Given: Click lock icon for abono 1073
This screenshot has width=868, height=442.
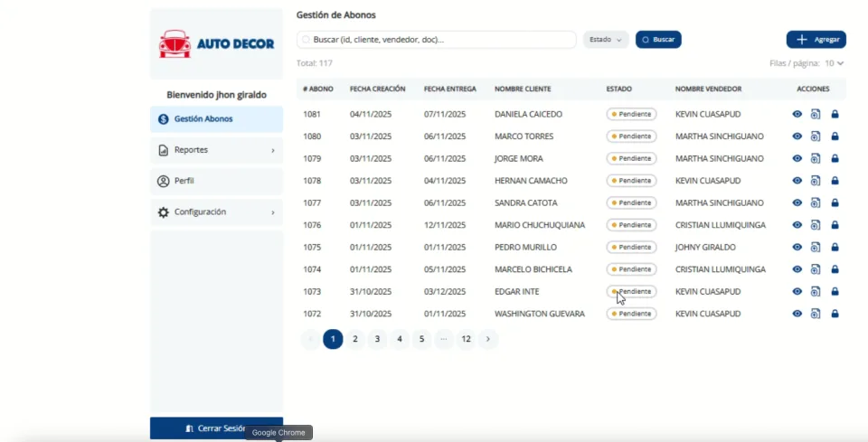Looking at the screenshot, I should (835, 291).
